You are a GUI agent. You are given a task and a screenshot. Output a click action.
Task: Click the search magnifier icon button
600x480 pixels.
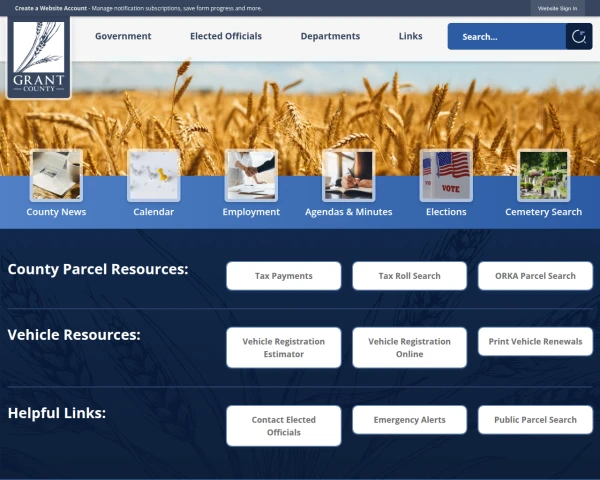click(x=579, y=37)
